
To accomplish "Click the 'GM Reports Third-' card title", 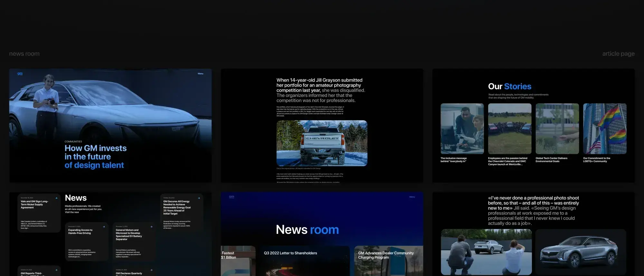I will [x=31, y=273].
